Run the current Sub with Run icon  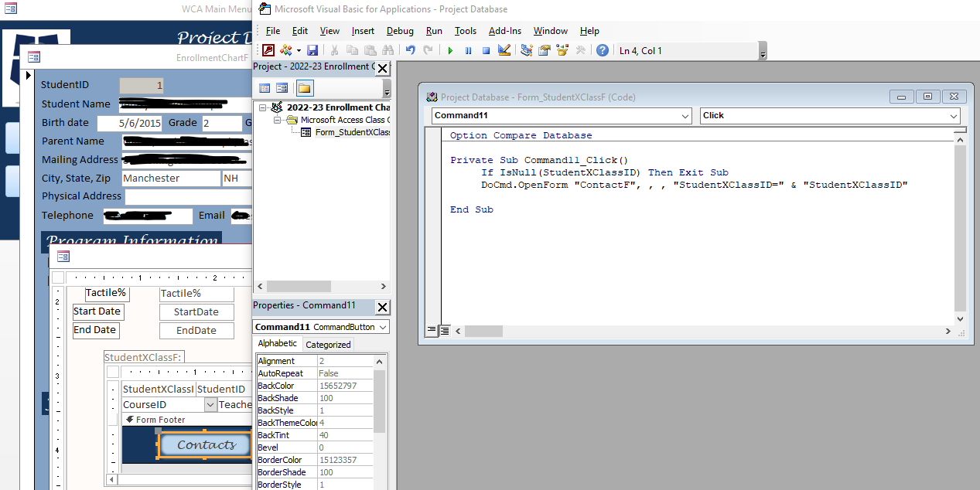[x=450, y=50]
